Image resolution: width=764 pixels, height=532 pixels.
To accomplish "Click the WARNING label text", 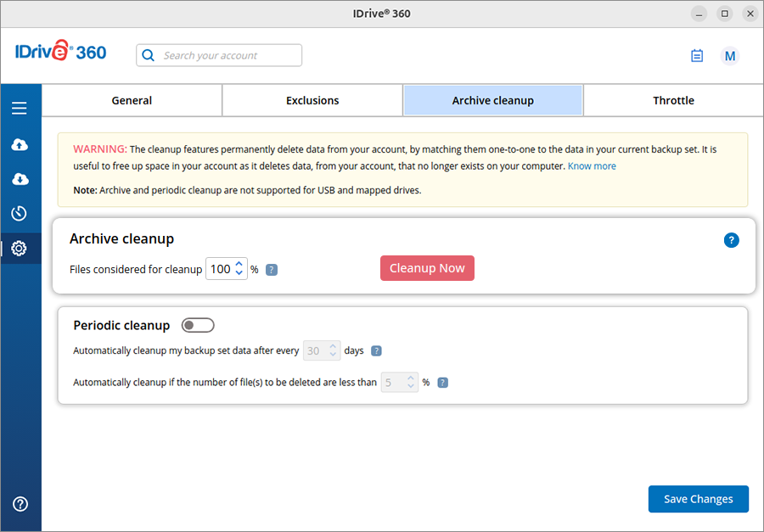I will pyautogui.click(x=100, y=149).
